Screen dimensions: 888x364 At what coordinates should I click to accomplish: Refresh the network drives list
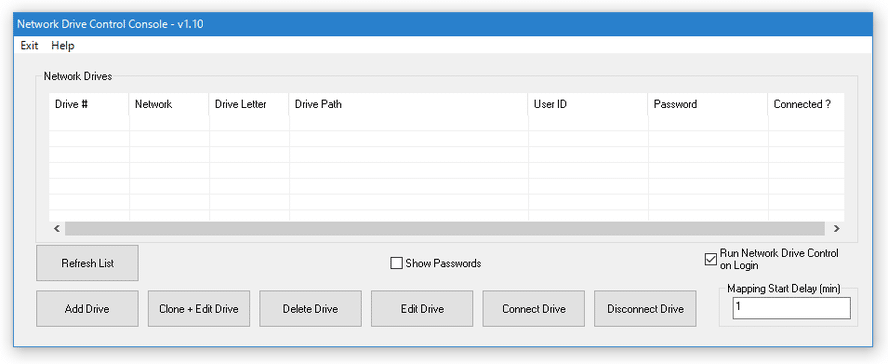point(87,263)
